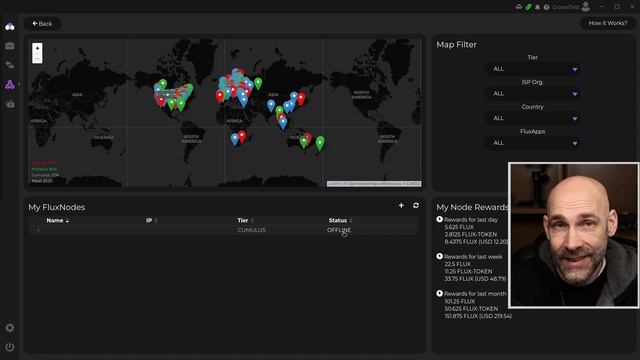The image size is (640, 360).
Task: Click the Rewards for last month entry
Action: [475, 294]
